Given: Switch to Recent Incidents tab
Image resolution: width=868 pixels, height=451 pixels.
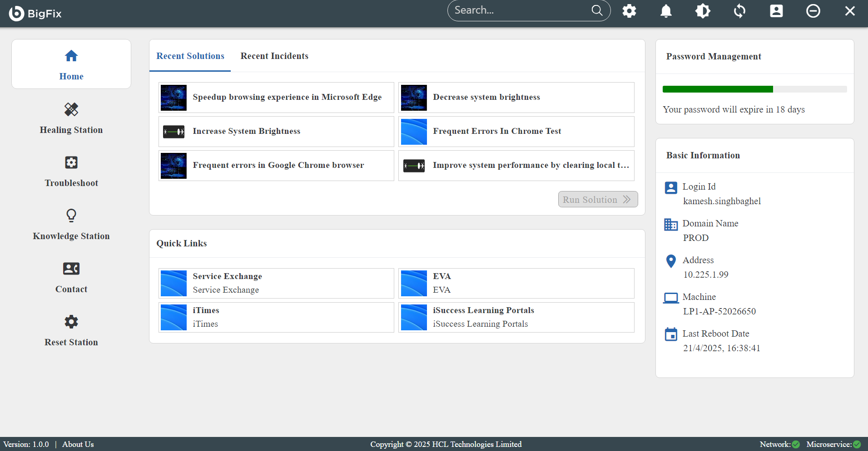Looking at the screenshot, I should (x=274, y=56).
